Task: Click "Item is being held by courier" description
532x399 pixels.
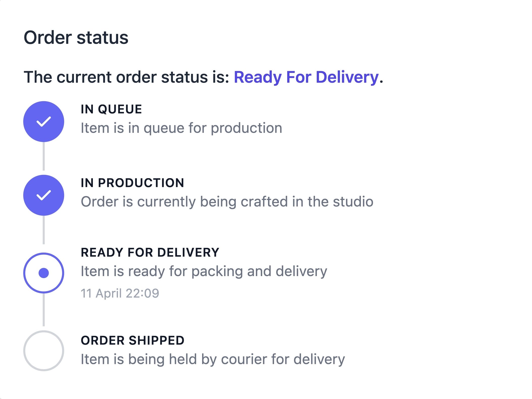Action: click(212, 359)
